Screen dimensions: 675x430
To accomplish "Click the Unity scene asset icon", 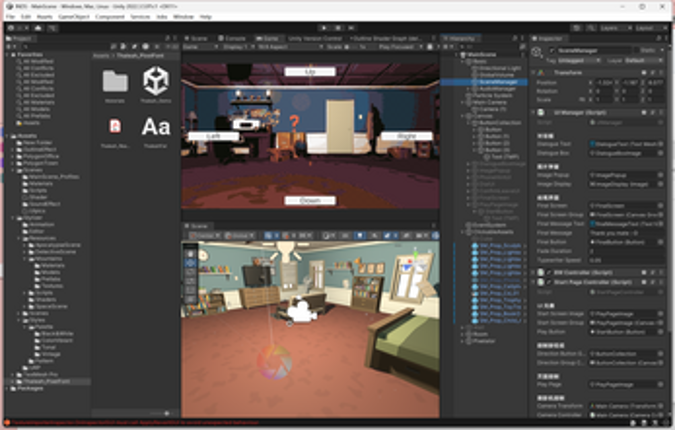I will [155, 82].
